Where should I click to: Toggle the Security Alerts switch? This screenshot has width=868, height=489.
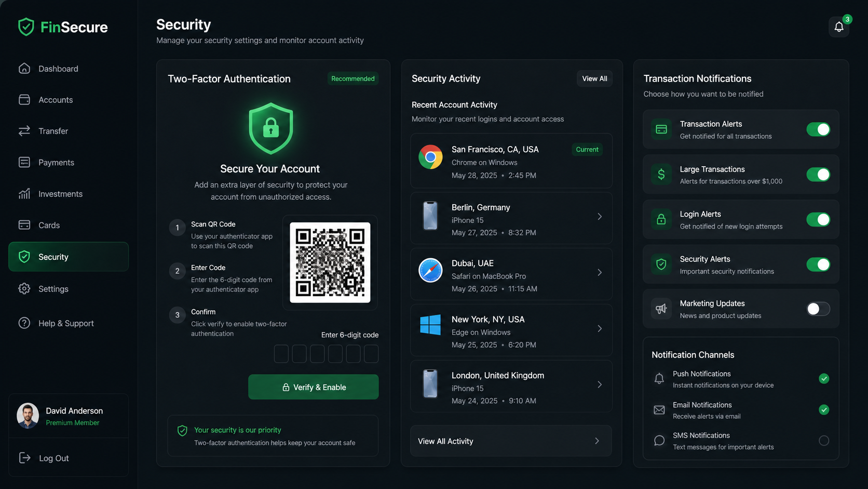point(818,265)
